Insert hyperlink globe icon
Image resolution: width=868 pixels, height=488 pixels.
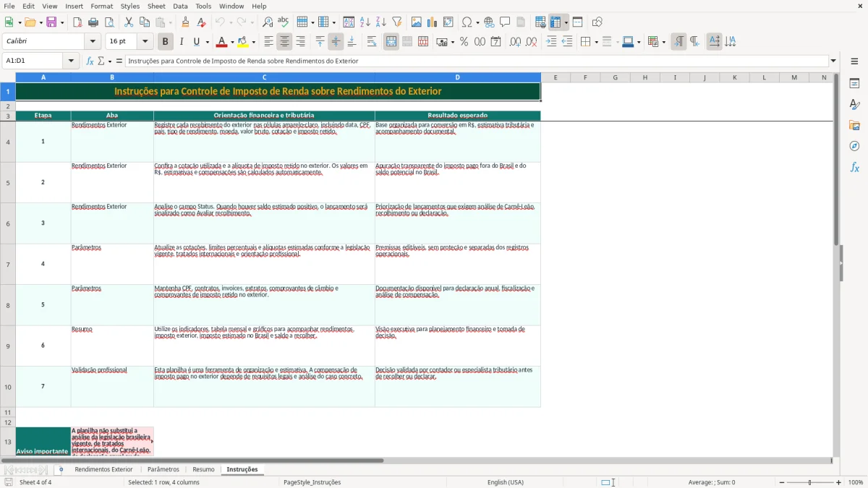pyautogui.click(x=490, y=22)
